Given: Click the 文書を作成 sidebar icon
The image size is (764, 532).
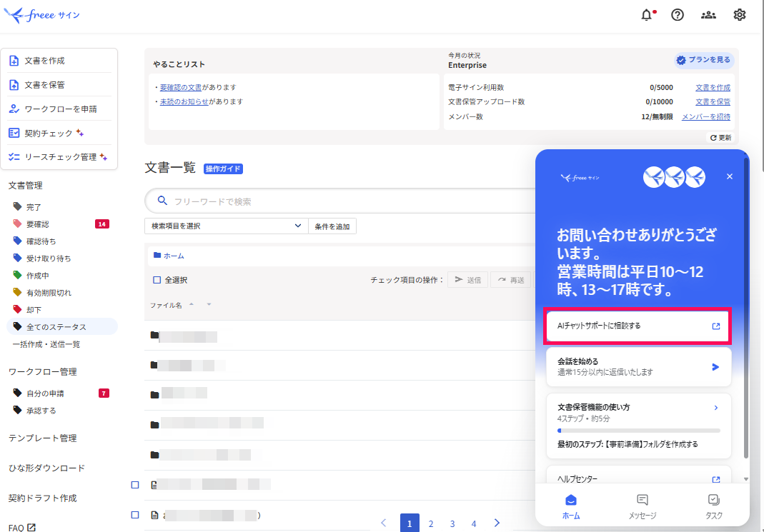Looking at the screenshot, I should click(x=14, y=61).
